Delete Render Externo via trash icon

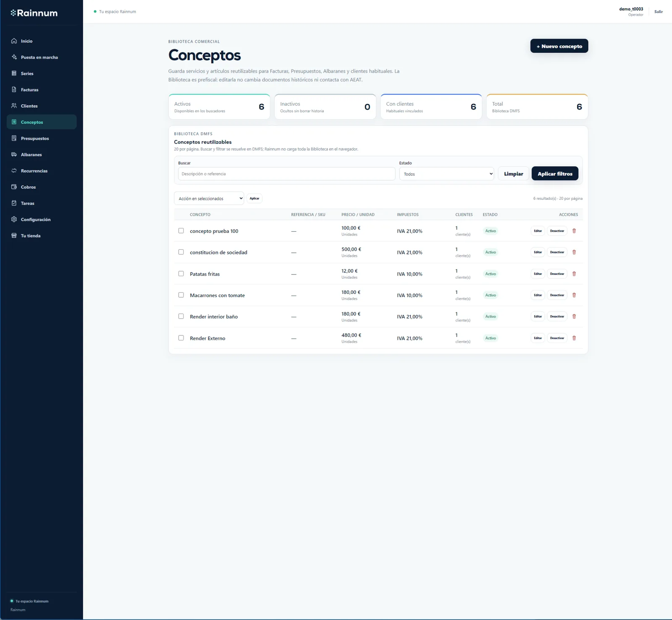tap(574, 338)
